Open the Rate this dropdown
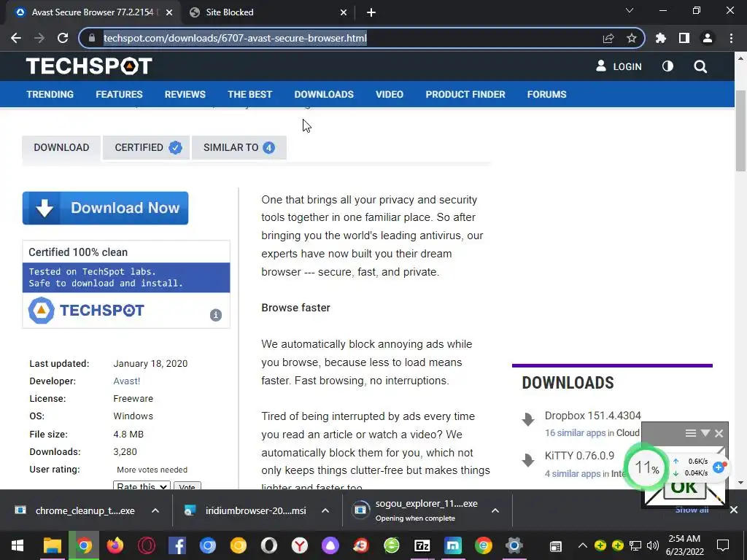 pyautogui.click(x=142, y=486)
